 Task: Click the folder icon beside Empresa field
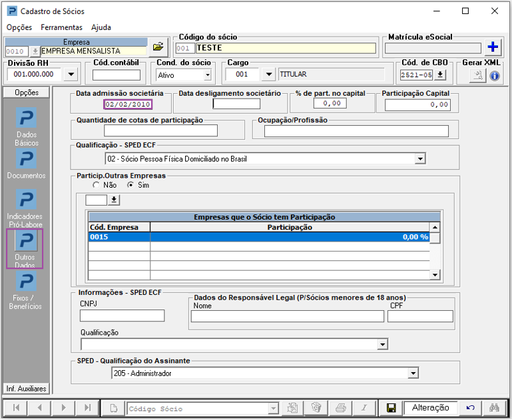(x=158, y=47)
